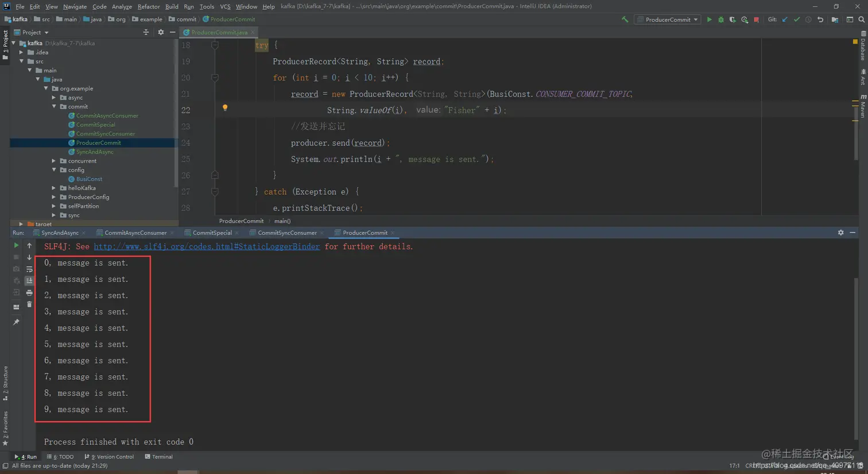868x474 pixels.
Task: Open the Database tool window on the right edge
Action: (863, 46)
